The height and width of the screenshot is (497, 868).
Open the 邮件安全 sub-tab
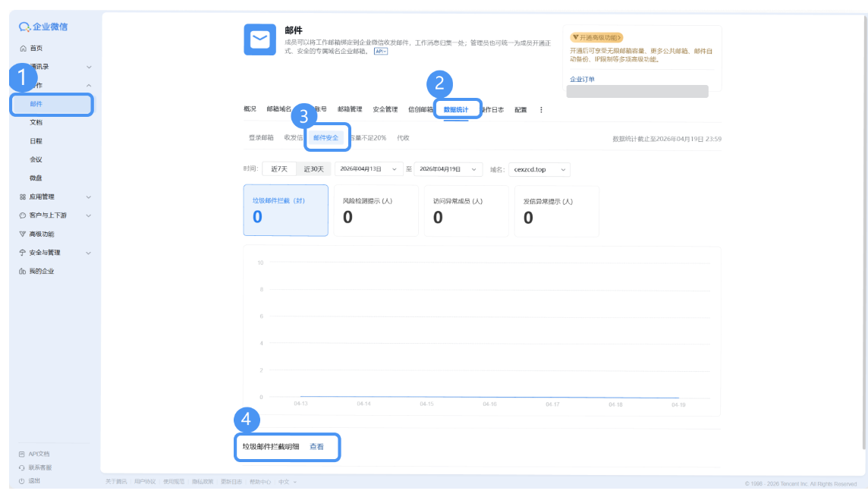(x=325, y=138)
